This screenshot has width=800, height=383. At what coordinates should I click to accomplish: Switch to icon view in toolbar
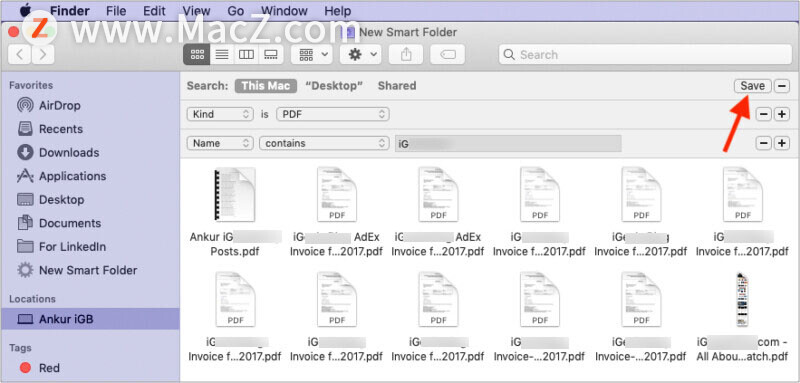(197, 55)
